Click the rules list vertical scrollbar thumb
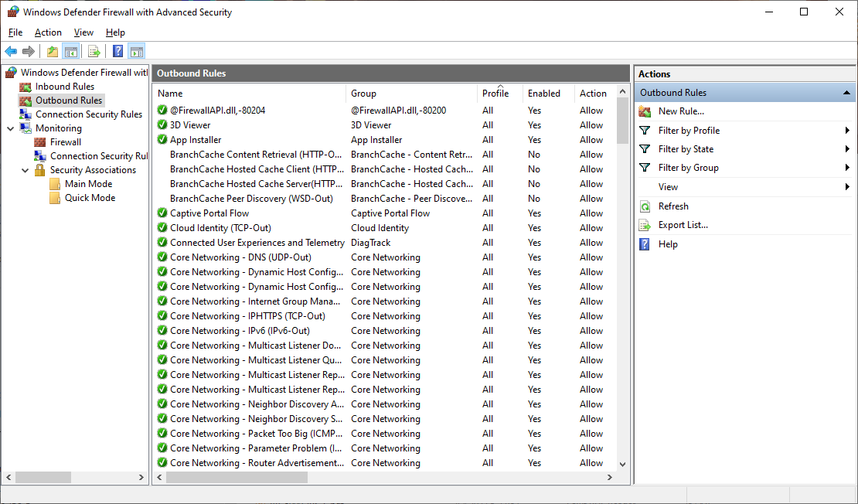Image resolution: width=858 pixels, height=504 pixels. 622,121
